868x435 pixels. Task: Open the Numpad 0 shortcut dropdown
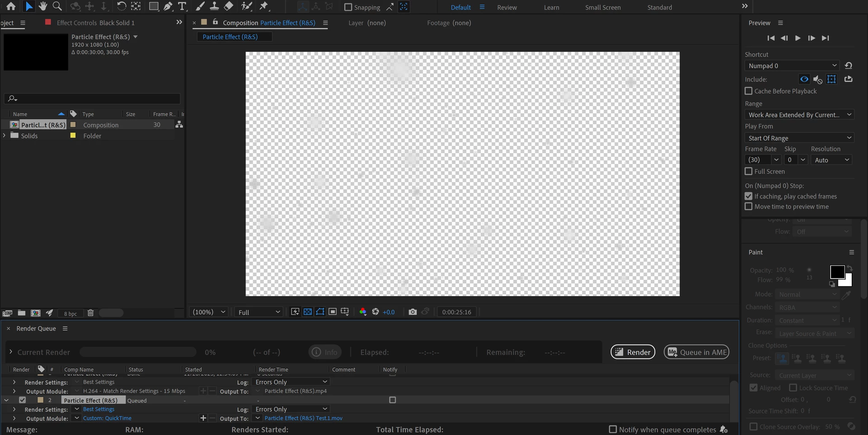pyautogui.click(x=792, y=66)
